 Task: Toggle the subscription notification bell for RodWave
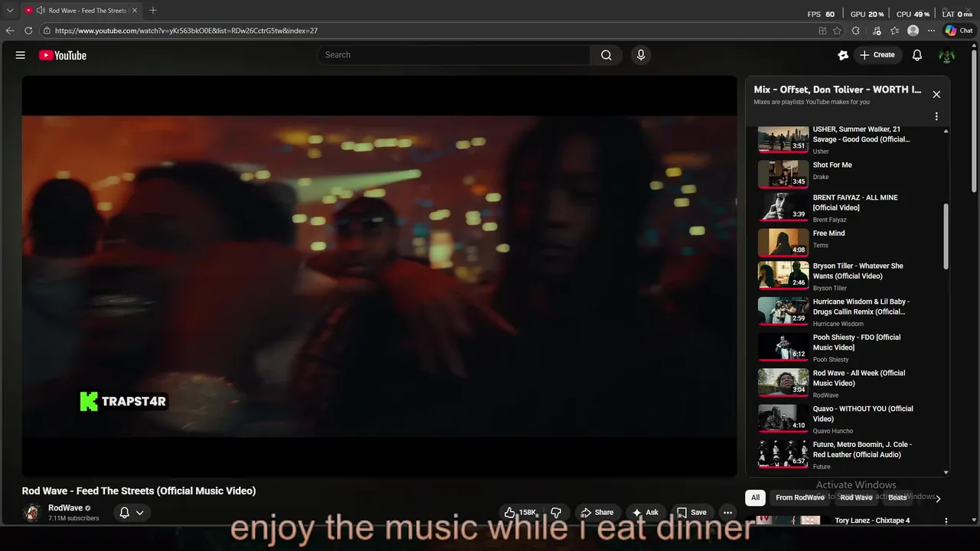tap(132, 513)
